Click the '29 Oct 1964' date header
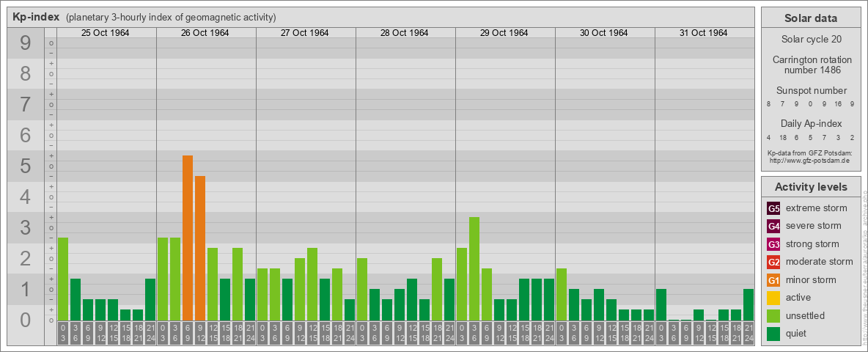 pos(504,33)
